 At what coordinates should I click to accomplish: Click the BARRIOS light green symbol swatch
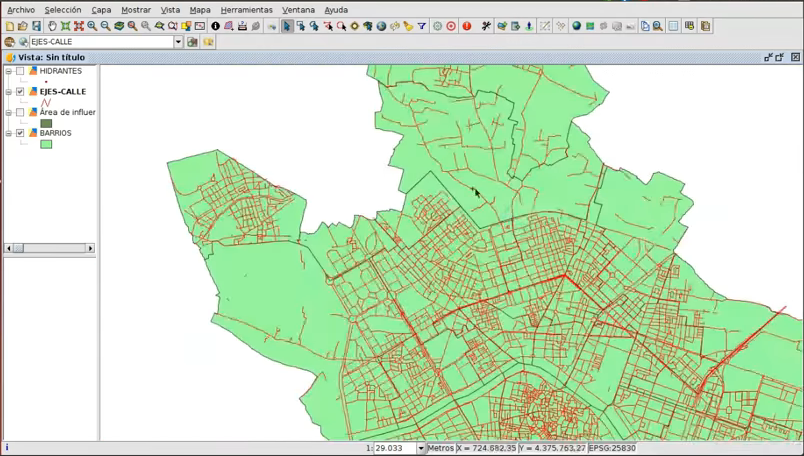[x=46, y=144]
